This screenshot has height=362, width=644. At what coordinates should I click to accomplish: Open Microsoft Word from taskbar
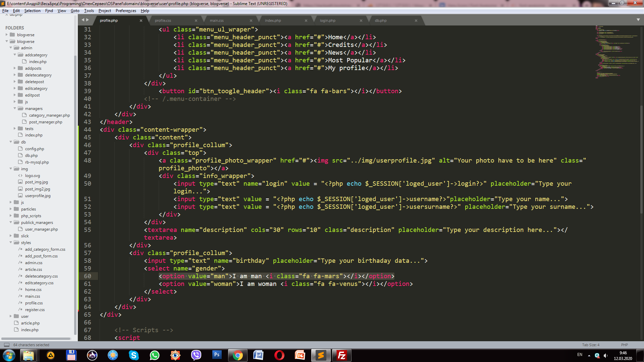point(258,355)
